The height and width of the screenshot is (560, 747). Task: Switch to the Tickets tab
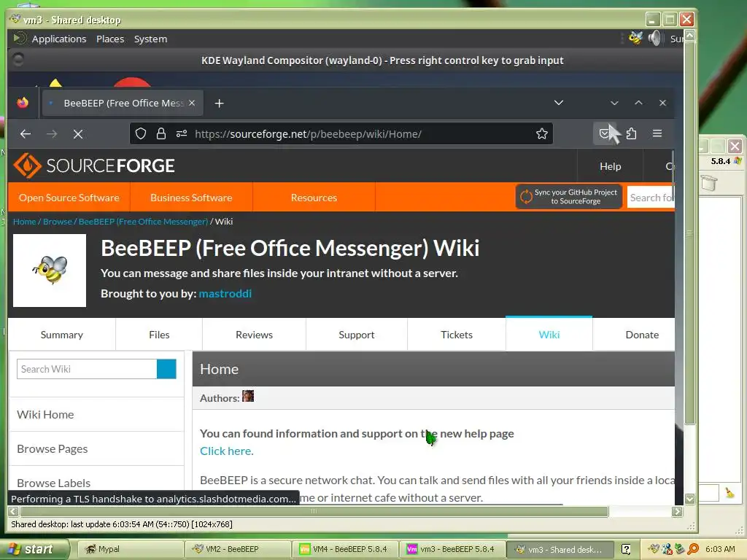pos(457,335)
